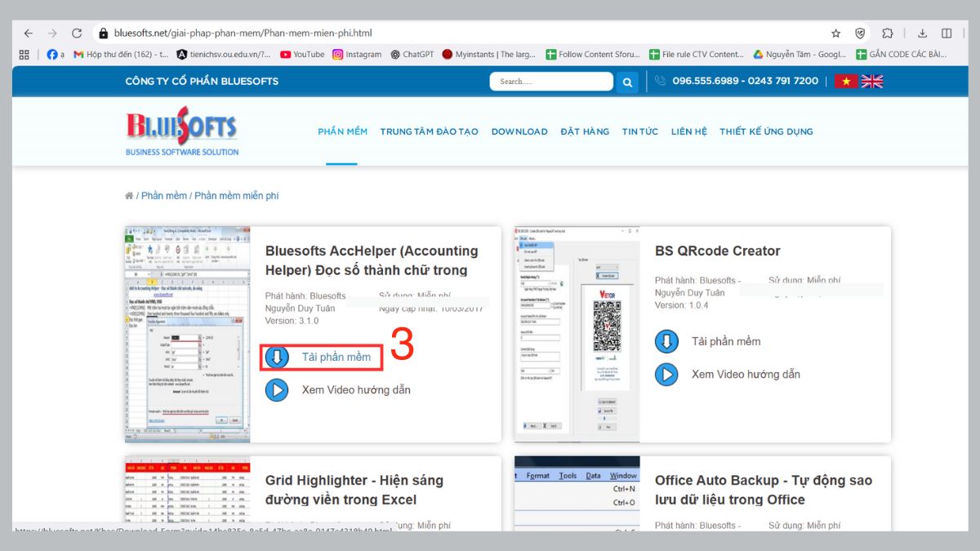Click the AccHelper download arrow icon
Viewport: 980px width, 551px height.
(277, 357)
